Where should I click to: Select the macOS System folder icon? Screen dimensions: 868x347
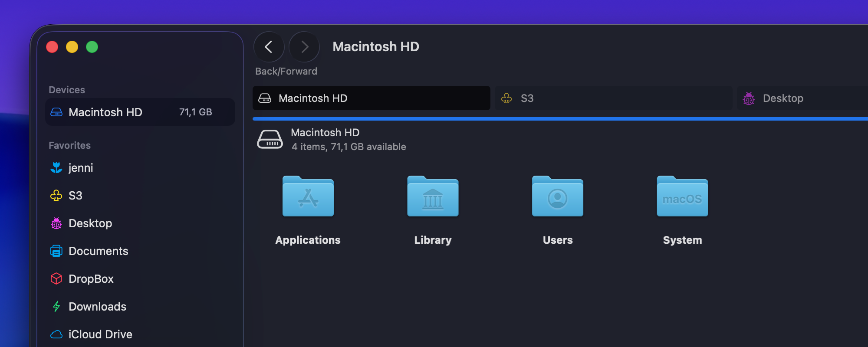pyautogui.click(x=682, y=196)
